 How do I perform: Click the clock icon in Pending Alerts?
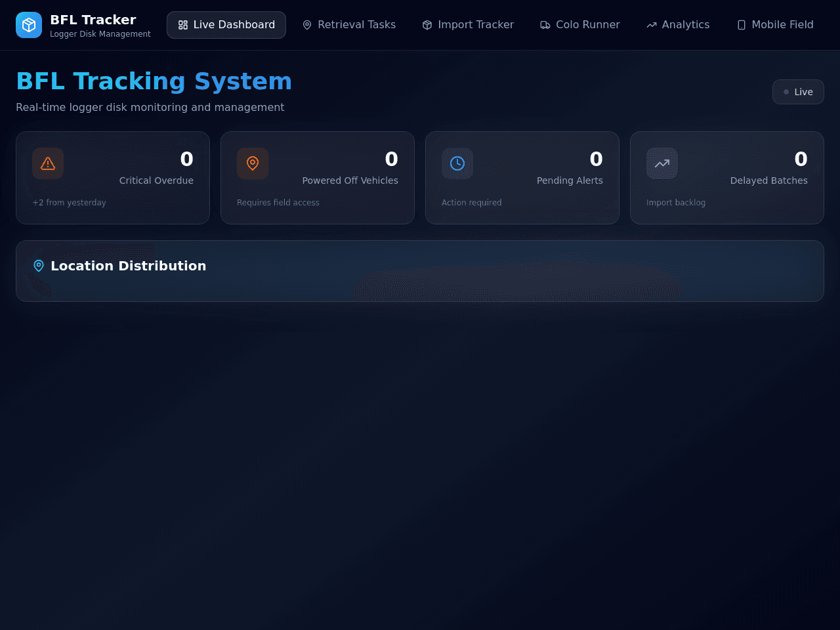pyautogui.click(x=457, y=163)
